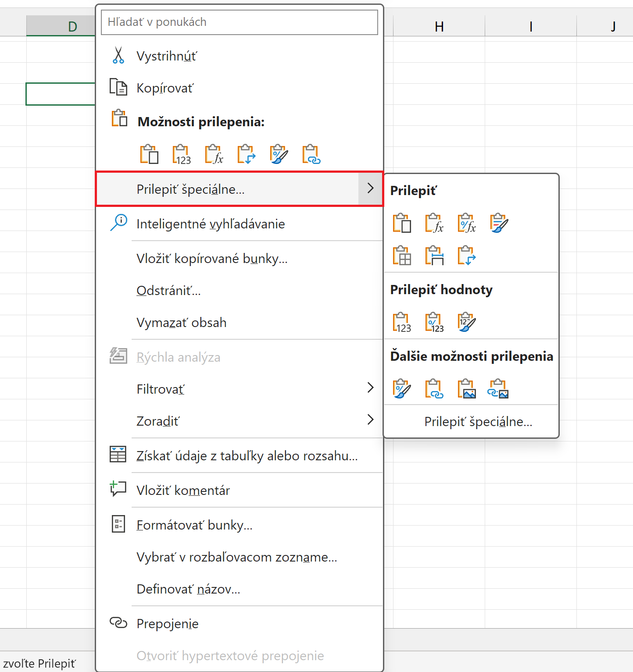
Task: Click the Formulas and number formatting %fx icon
Action: click(467, 223)
